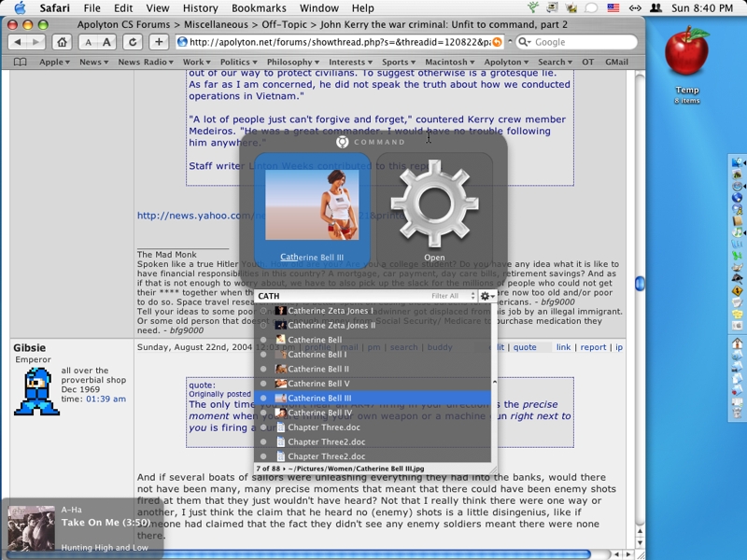The image size is (747, 560).
Task: Click the Finder icon in the Dock
Action: pos(737,160)
